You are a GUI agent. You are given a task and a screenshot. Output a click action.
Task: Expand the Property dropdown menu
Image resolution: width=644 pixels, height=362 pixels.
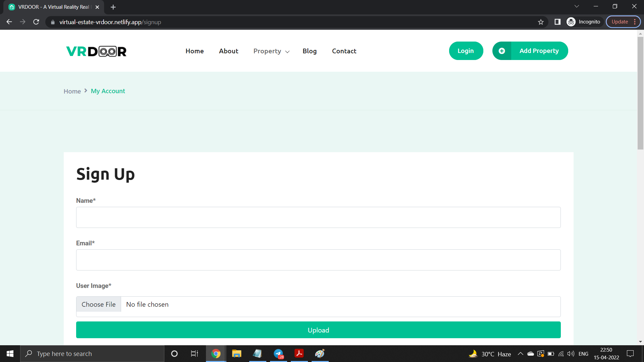click(271, 51)
